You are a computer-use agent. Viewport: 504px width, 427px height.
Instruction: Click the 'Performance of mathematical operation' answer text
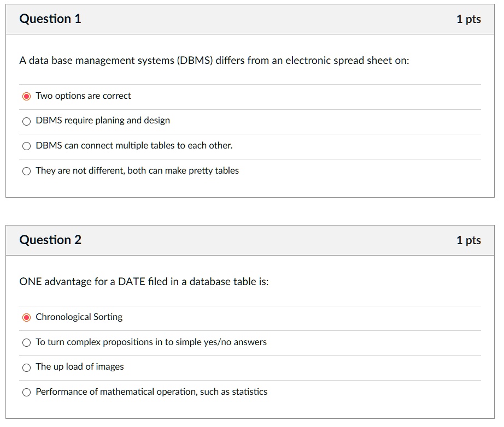point(151,392)
